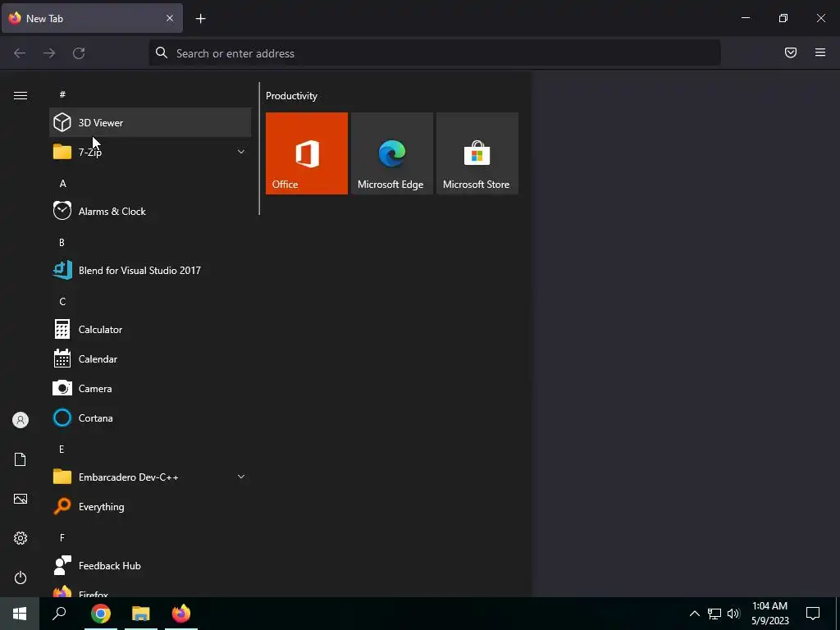Close the New Tab tab
This screenshot has width=840, height=630.
tap(170, 18)
